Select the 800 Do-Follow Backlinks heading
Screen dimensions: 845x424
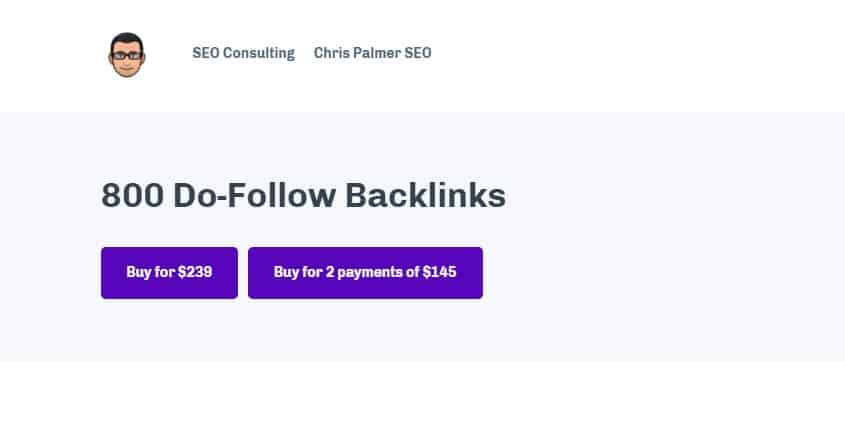click(x=303, y=195)
